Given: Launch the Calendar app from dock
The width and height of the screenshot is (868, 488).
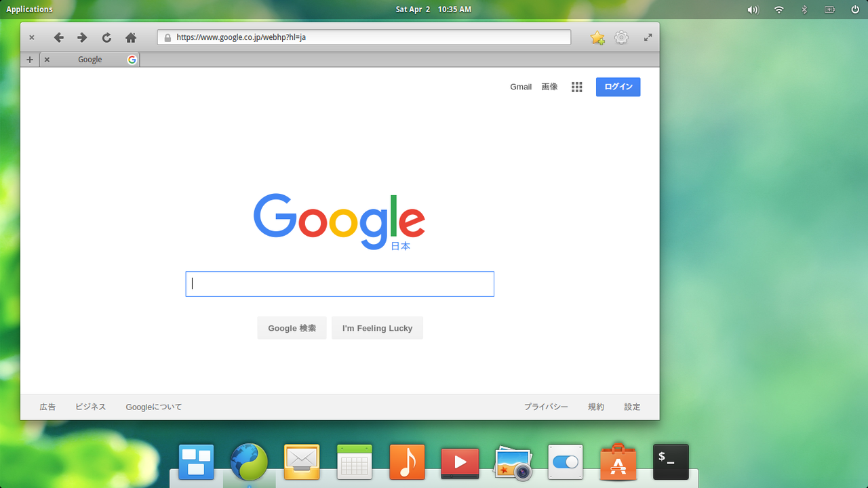Looking at the screenshot, I should coord(355,462).
